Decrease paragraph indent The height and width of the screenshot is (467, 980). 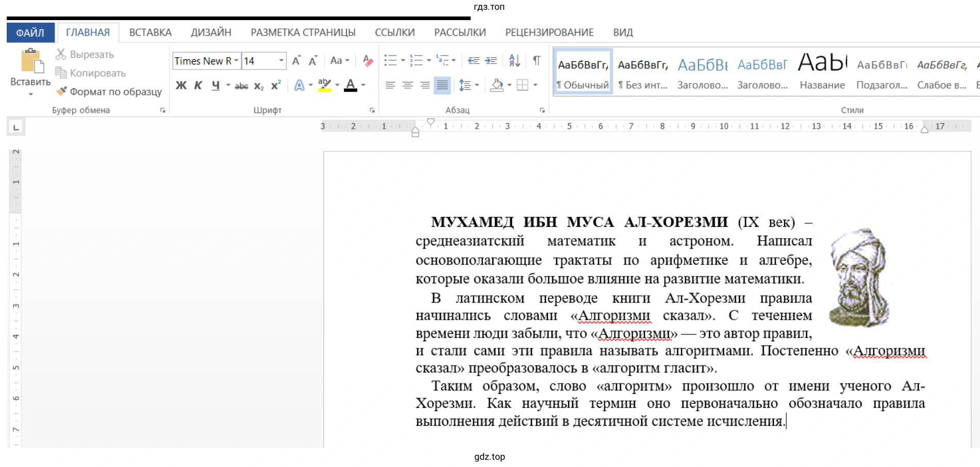pos(473,60)
